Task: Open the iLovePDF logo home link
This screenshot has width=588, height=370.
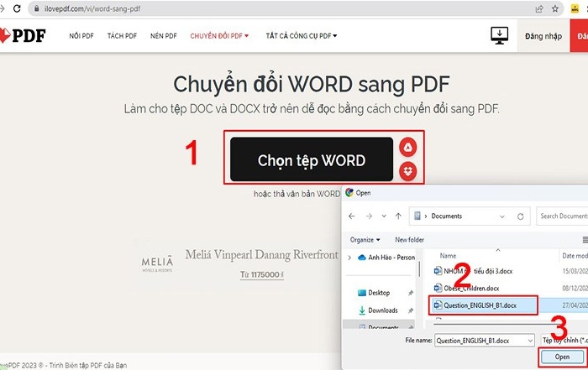Action: (23, 35)
